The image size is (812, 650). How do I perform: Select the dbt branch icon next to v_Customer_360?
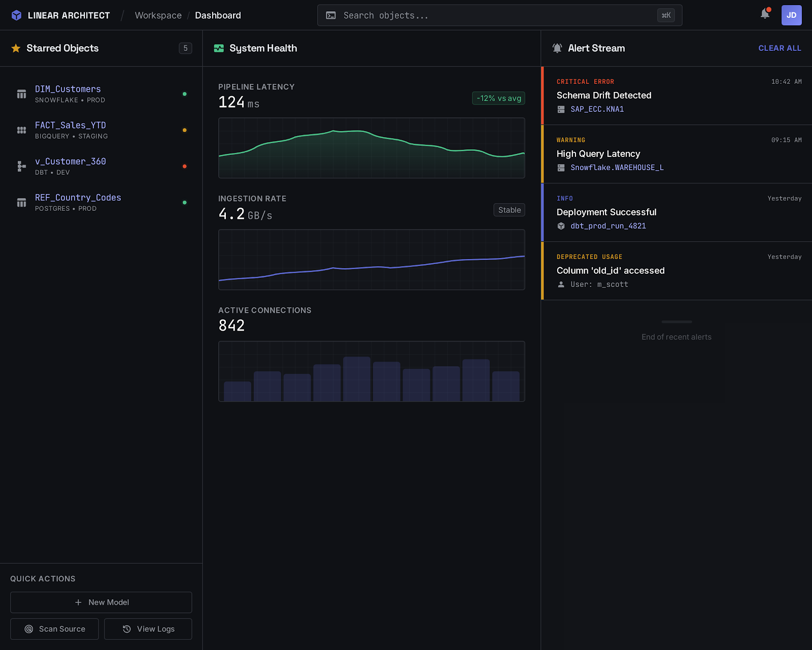[21, 166]
